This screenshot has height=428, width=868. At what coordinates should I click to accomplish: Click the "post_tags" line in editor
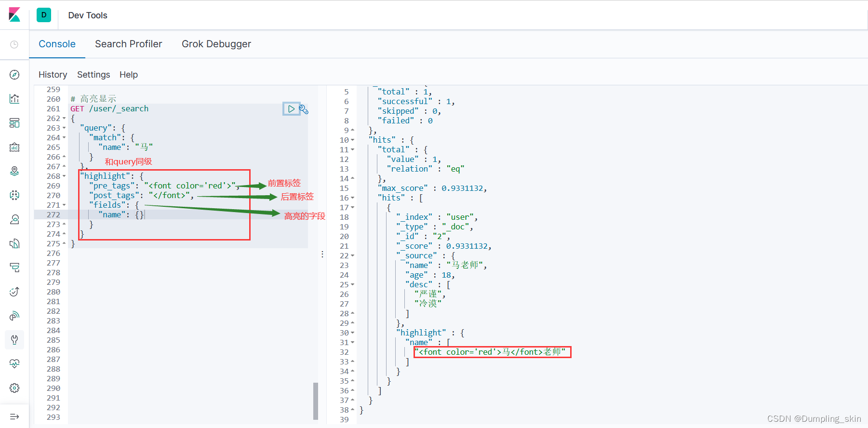coord(141,196)
